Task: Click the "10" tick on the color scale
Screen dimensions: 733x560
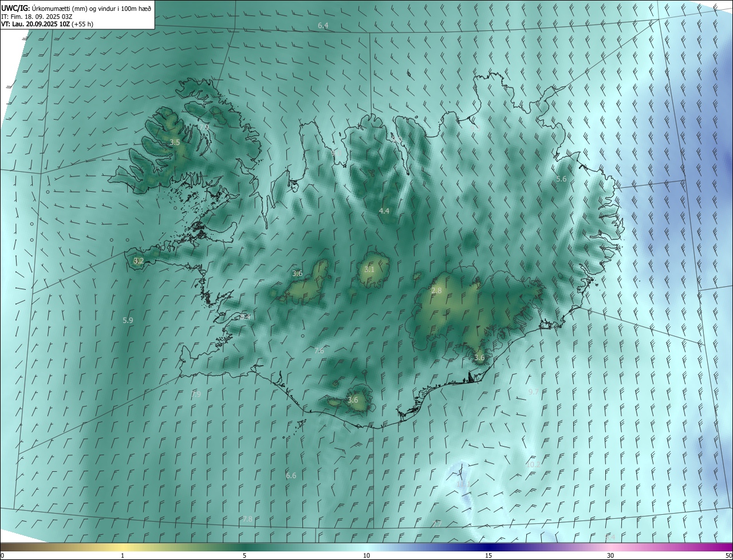Action: 366,555
